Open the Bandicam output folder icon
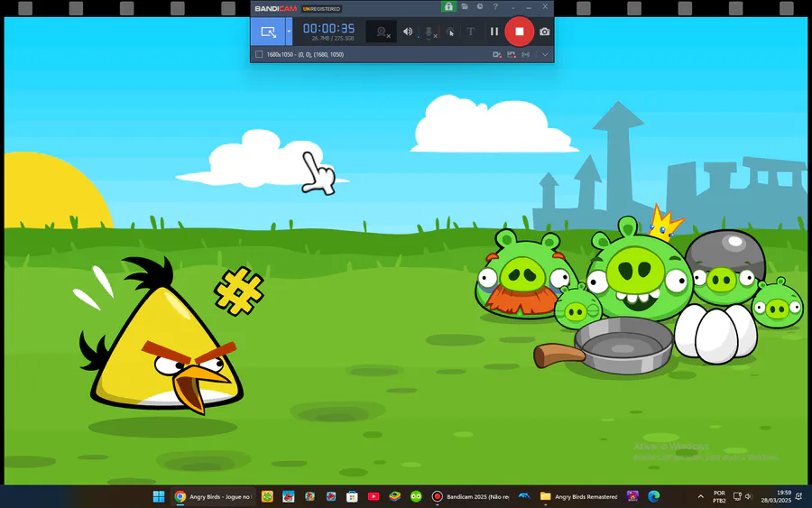812x508 pixels. (465, 6)
